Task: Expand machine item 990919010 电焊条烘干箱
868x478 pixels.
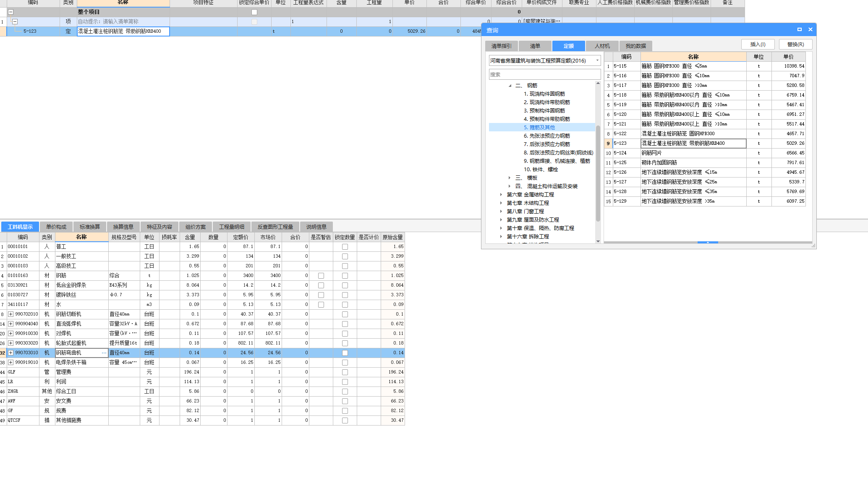Action: (x=11, y=363)
